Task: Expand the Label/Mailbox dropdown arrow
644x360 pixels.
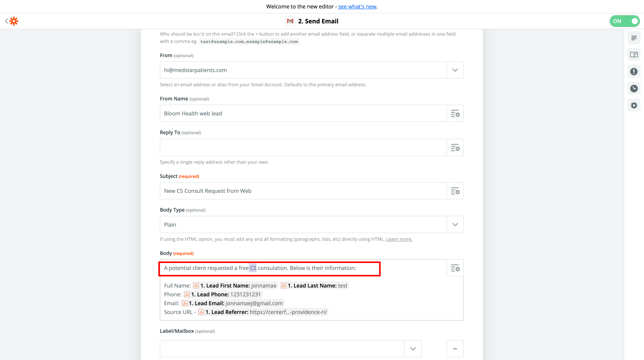Action: (413, 349)
